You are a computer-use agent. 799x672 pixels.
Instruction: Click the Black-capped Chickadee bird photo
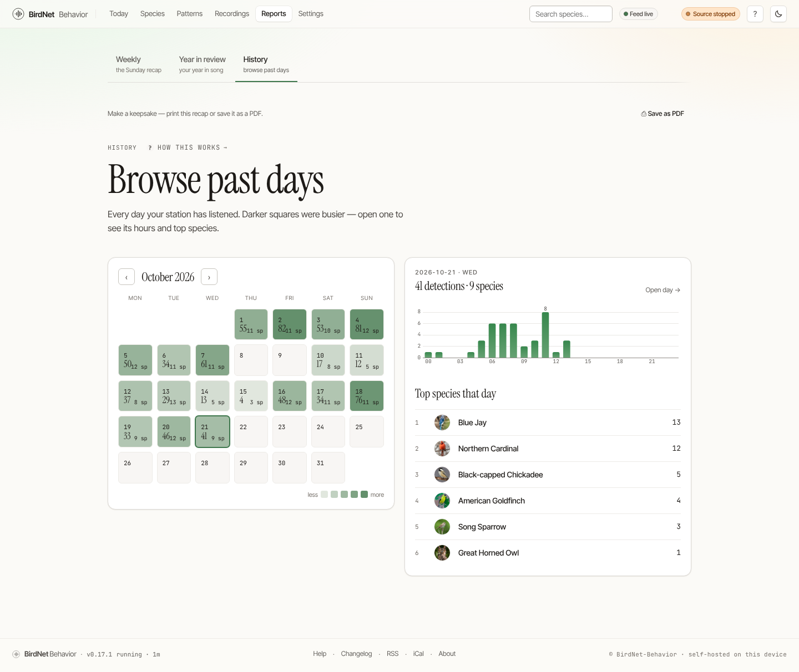[x=442, y=475]
